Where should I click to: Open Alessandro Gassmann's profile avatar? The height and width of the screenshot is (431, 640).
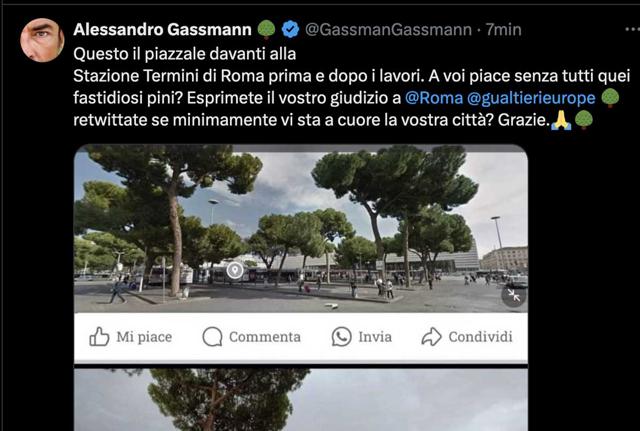tap(42, 40)
